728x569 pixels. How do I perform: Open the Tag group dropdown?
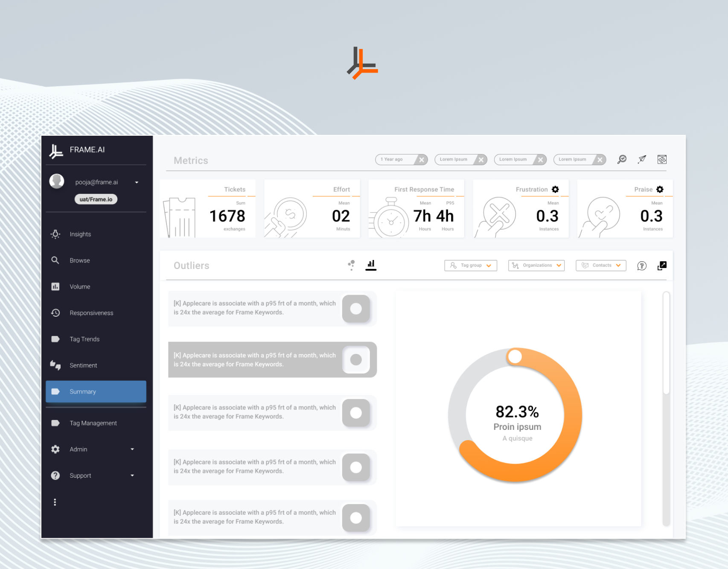pyautogui.click(x=471, y=265)
